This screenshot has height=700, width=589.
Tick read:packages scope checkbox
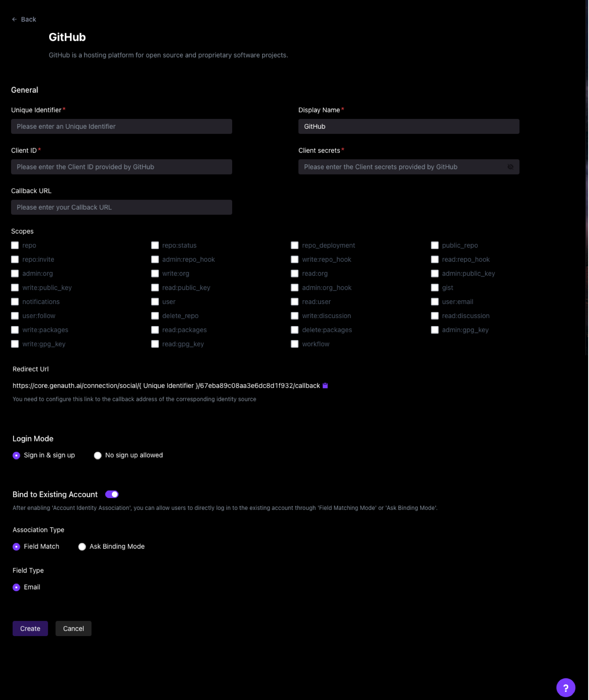coord(155,330)
